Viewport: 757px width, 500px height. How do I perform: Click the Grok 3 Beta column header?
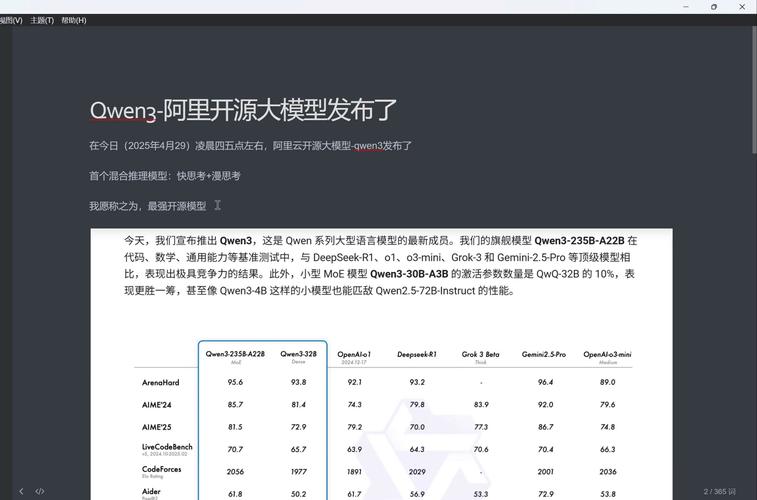pos(480,357)
